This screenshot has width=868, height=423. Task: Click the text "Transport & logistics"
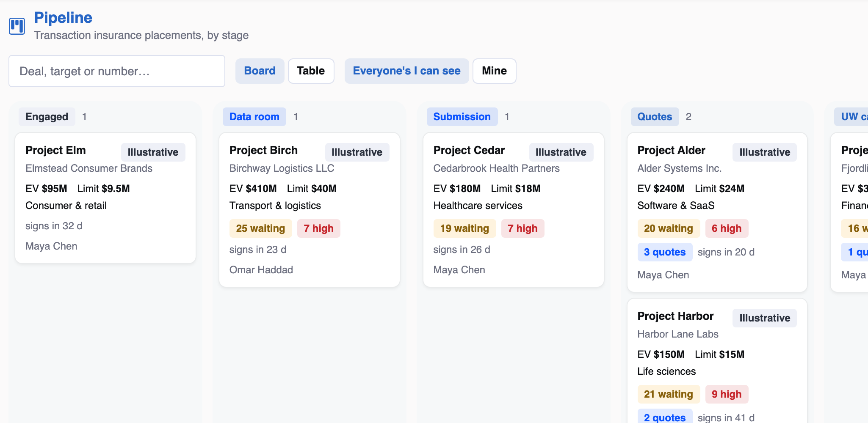275,206
